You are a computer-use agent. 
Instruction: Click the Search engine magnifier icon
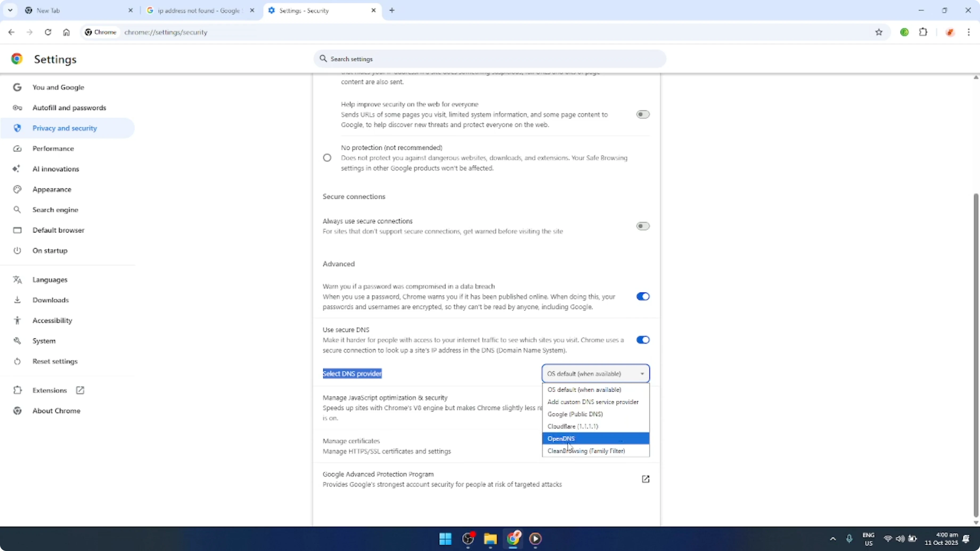tap(17, 209)
